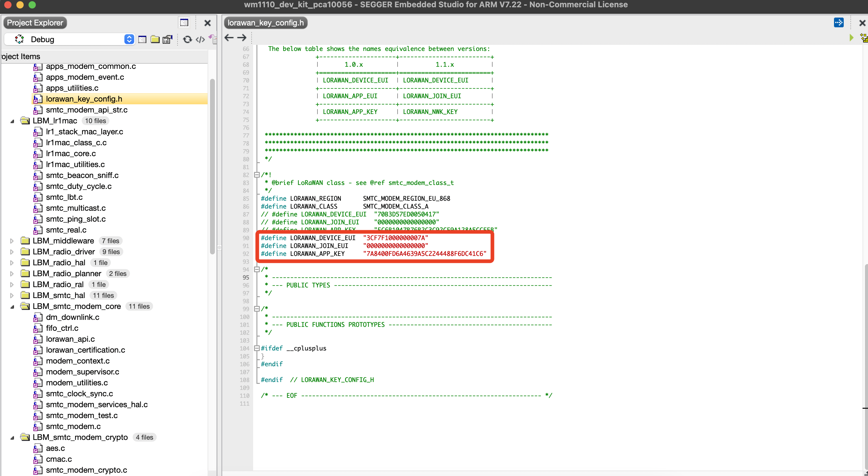
Task: Open the Debug configuration dropdown
Action: click(129, 39)
